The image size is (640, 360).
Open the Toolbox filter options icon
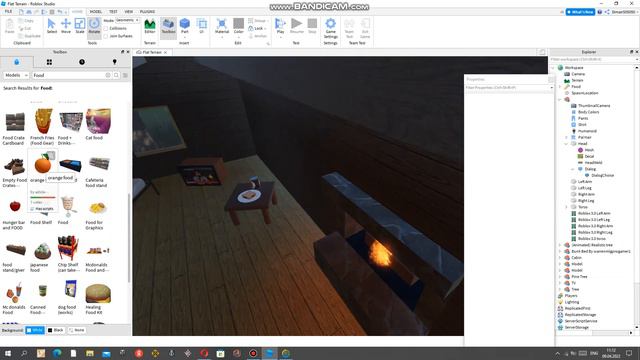click(125, 75)
